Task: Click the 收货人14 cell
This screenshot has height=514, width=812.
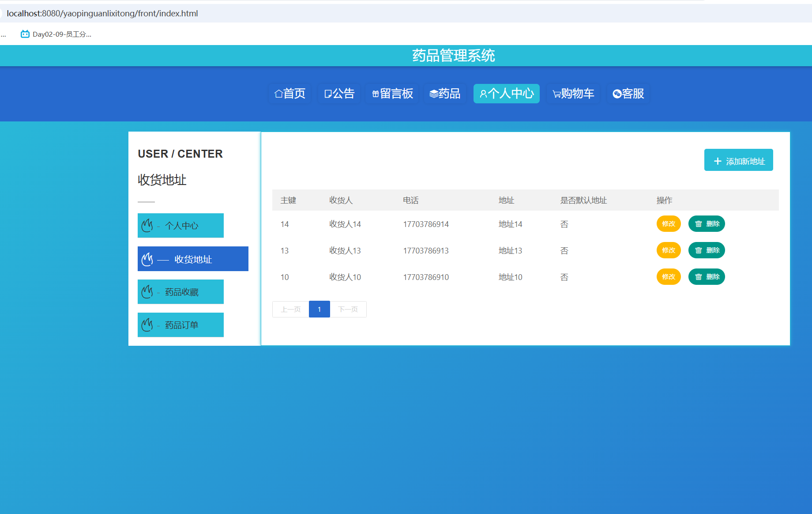Action: [x=345, y=224]
